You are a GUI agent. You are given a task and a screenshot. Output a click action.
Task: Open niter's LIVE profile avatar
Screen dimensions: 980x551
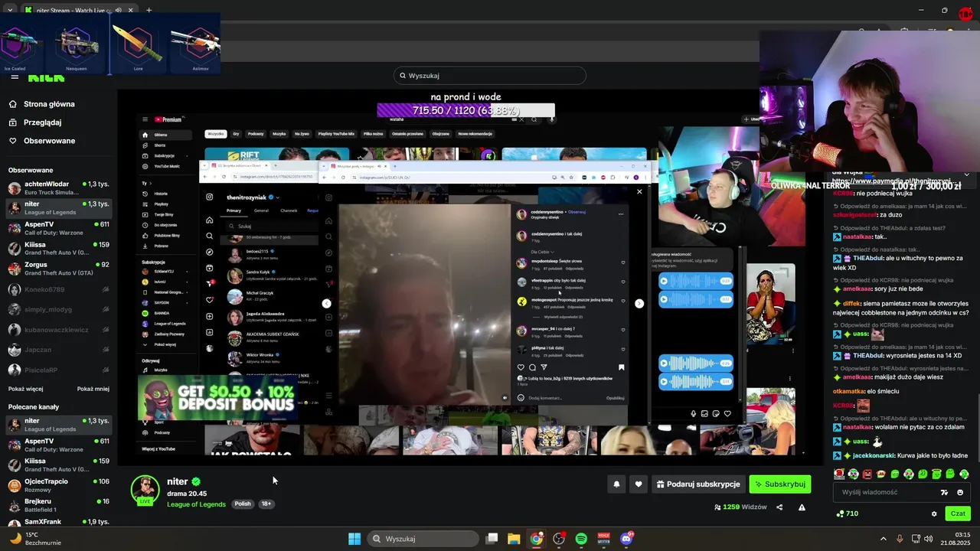pos(145,491)
